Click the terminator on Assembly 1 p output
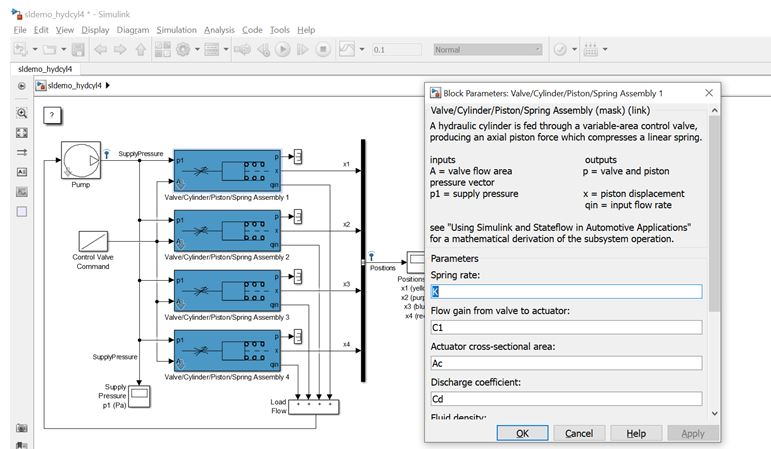 (x=298, y=157)
